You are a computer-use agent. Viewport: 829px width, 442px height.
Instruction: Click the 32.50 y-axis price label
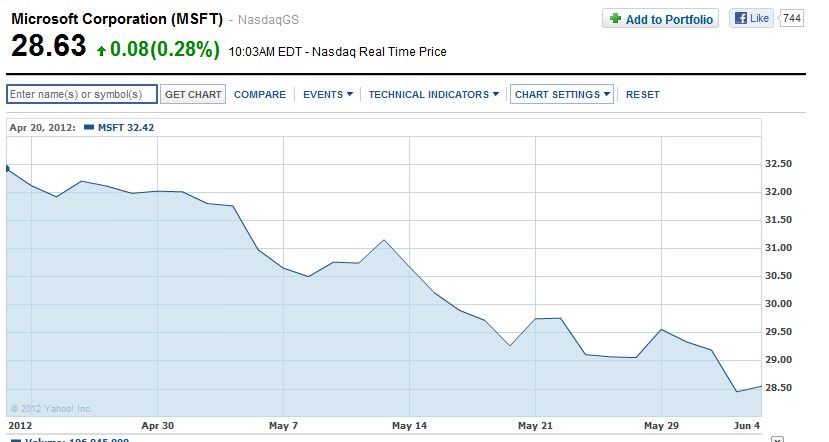778,164
